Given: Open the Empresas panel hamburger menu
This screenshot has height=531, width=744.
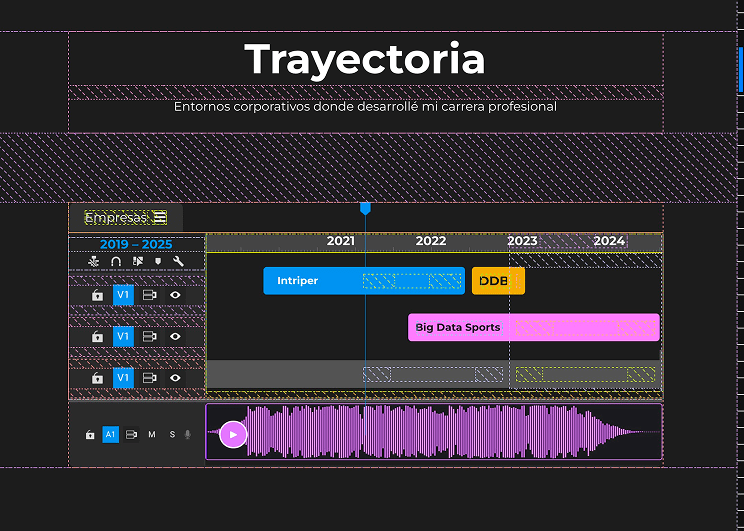Looking at the screenshot, I should pos(160,217).
